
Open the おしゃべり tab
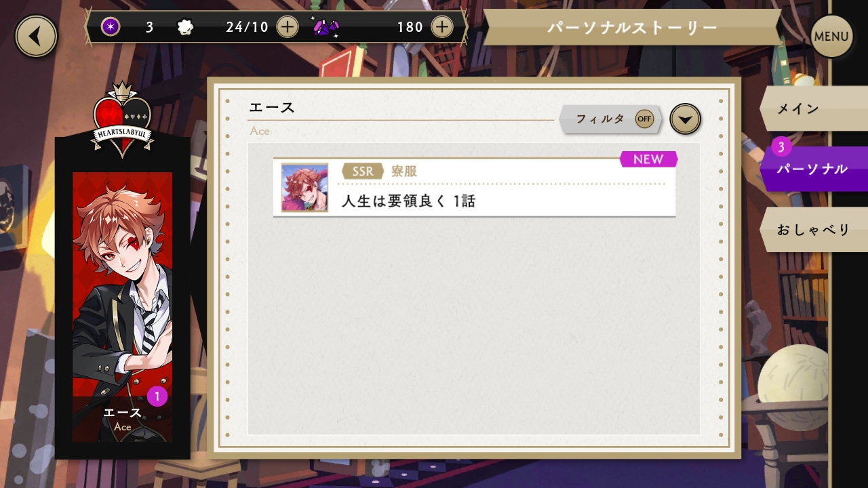(x=814, y=230)
